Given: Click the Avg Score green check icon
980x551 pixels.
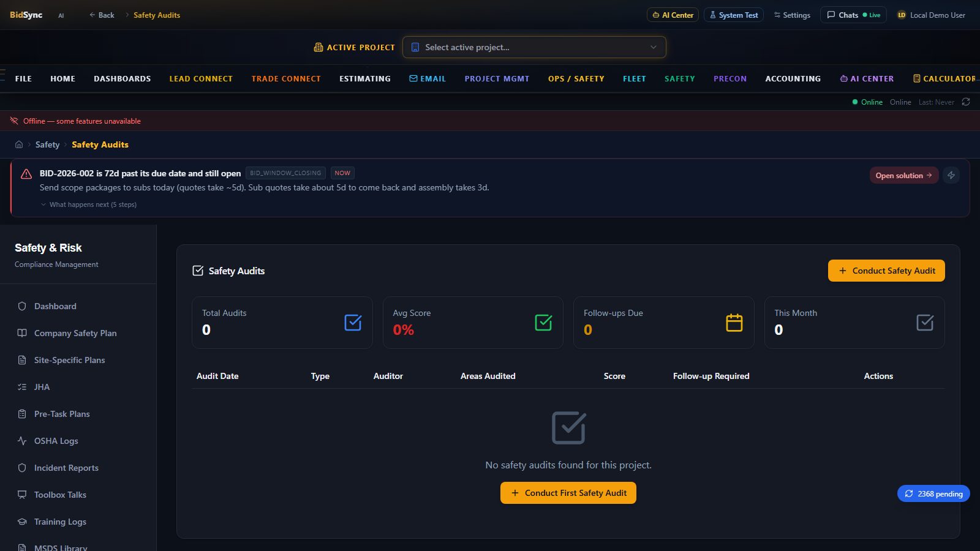Looking at the screenshot, I should (543, 323).
